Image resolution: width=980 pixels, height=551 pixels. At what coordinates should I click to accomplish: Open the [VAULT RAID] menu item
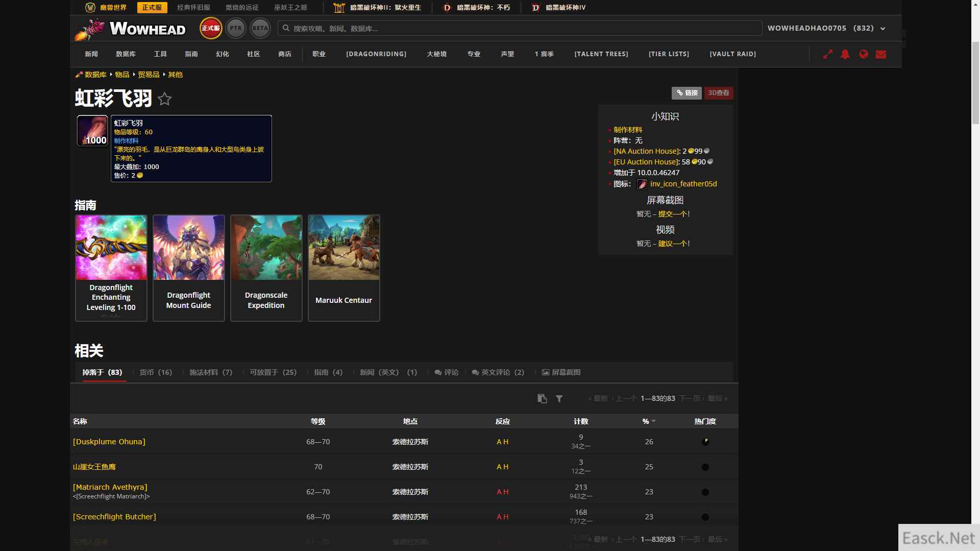click(733, 54)
